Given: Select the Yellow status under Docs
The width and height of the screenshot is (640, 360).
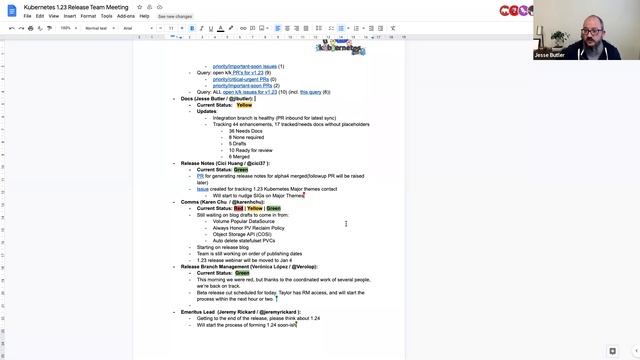Looking at the screenshot, I should pyautogui.click(x=244, y=105).
